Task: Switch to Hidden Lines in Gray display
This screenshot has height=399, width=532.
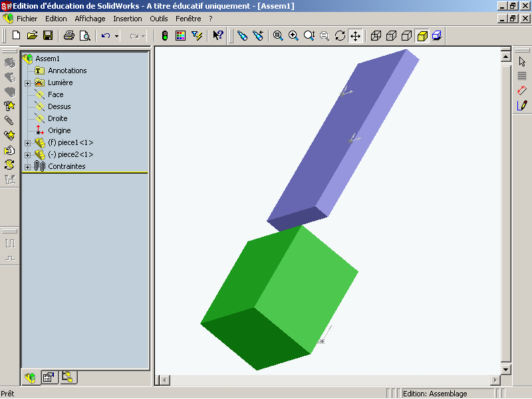Action: pos(391,35)
